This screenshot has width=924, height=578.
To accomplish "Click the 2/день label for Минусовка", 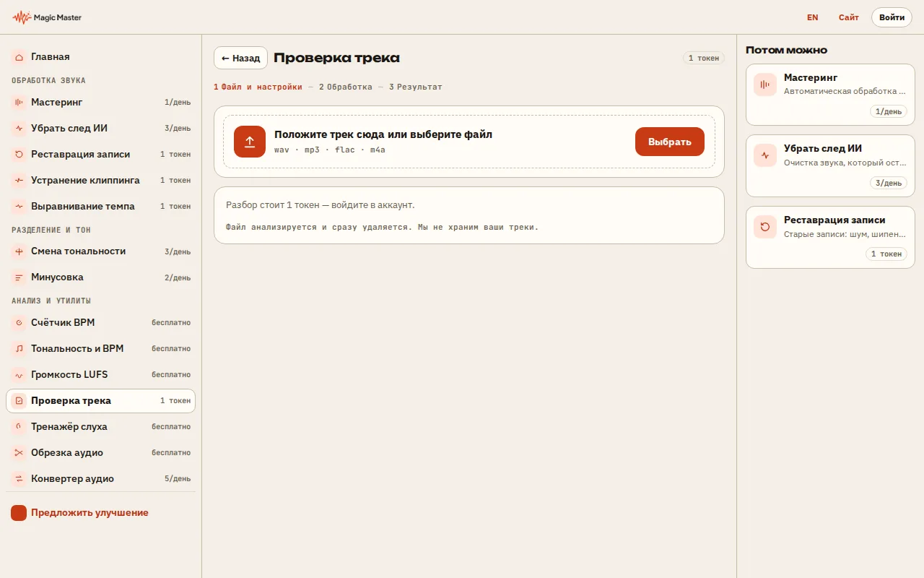I will pos(178,277).
